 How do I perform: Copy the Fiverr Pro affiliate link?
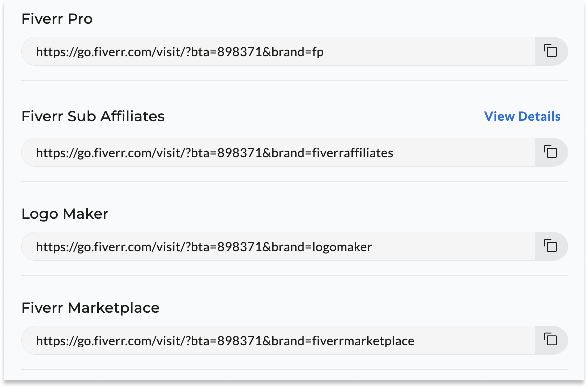(551, 51)
